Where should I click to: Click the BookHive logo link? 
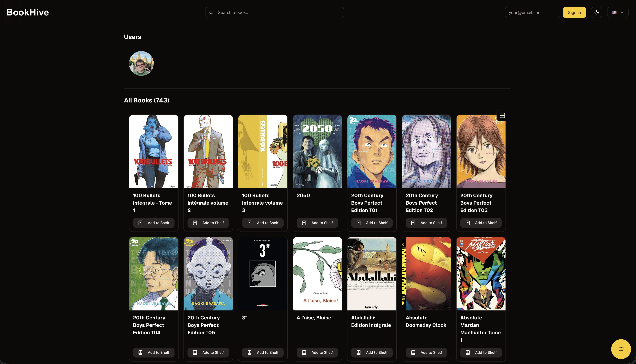coord(28,13)
